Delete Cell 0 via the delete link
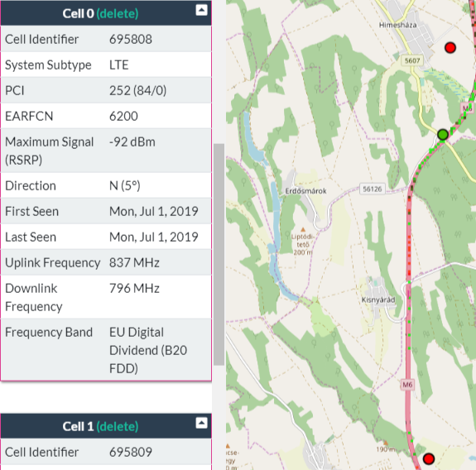 point(118,13)
